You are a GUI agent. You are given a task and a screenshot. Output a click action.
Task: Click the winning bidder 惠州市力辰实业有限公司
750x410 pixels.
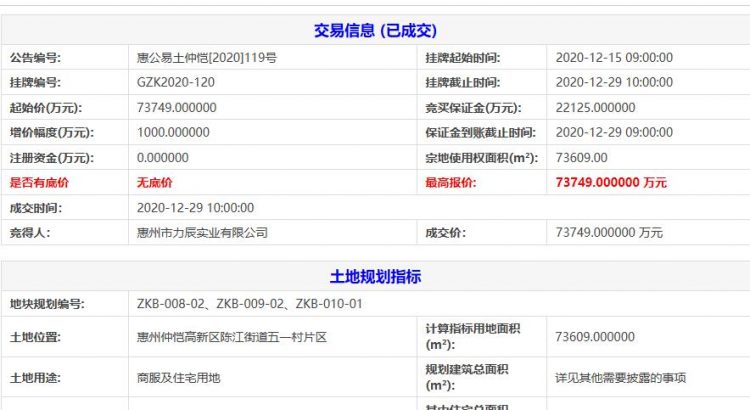pyautogui.click(x=203, y=233)
